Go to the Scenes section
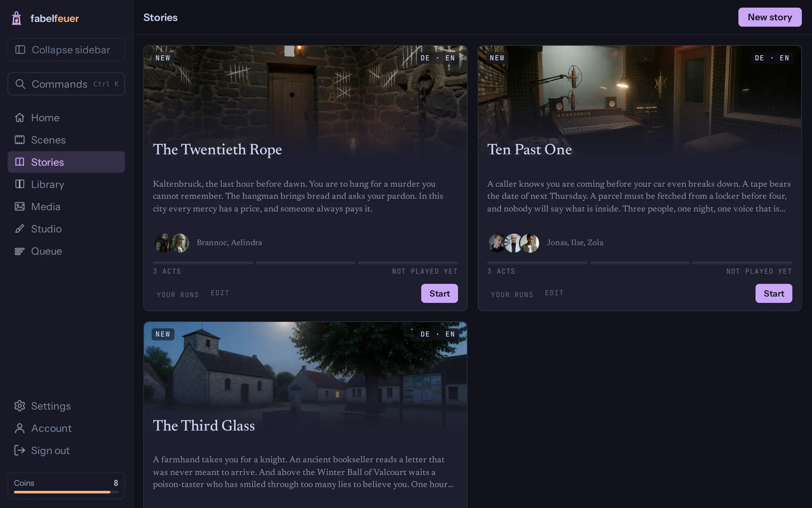Viewport: 812px width, 508px height. pos(48,140)
